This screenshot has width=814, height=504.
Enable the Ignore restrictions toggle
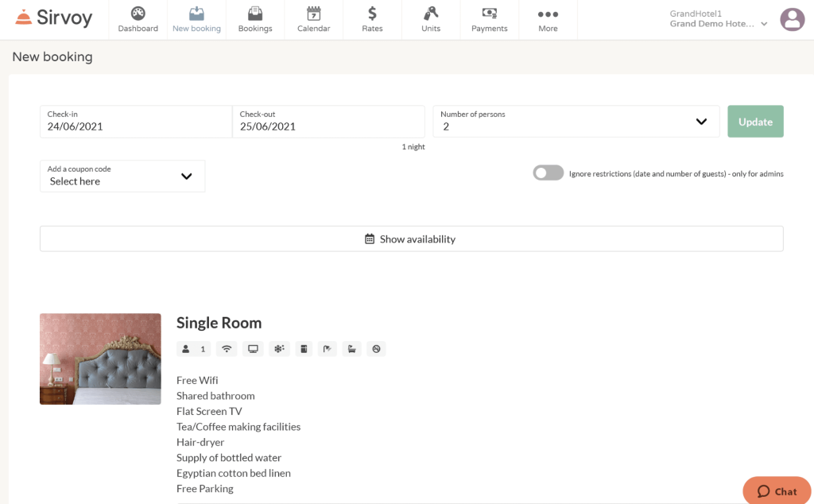[548, 173]
